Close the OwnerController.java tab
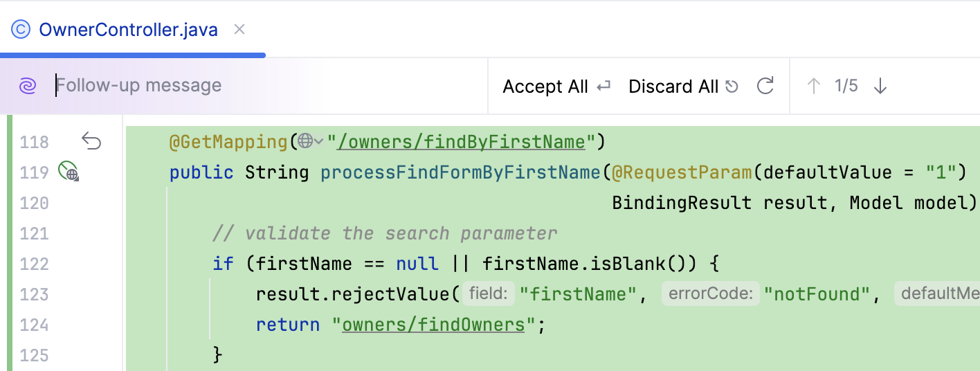980x371 pixels. [x=239, y=30]
